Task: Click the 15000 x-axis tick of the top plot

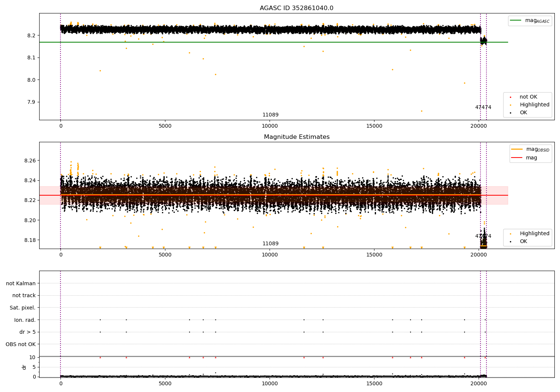Action: click(374, 126)
